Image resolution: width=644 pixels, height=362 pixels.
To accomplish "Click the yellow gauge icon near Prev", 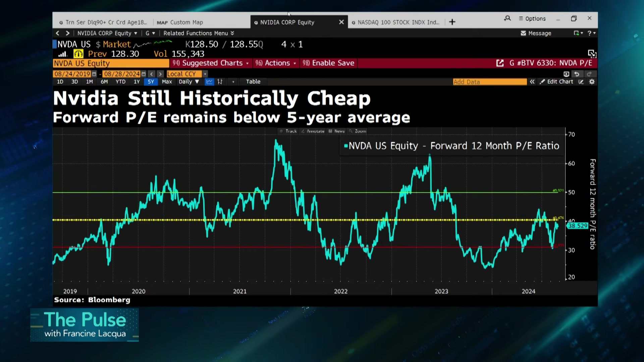I will point(78,54).
